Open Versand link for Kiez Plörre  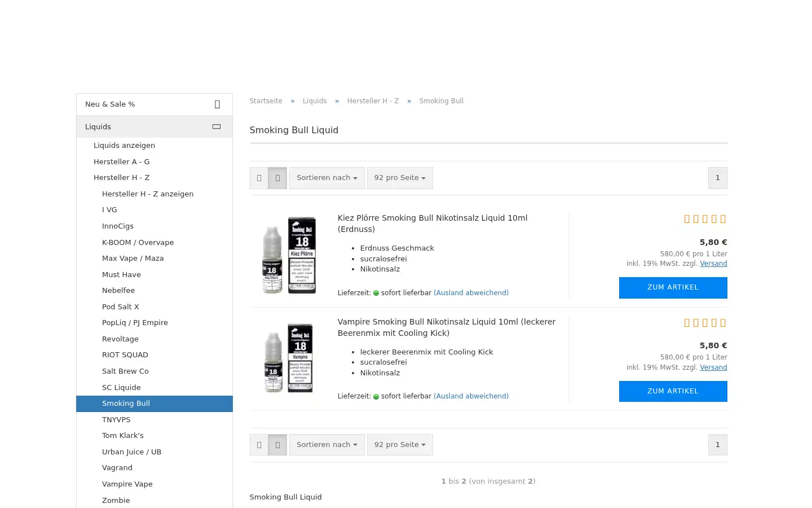(x=713, y=264)
